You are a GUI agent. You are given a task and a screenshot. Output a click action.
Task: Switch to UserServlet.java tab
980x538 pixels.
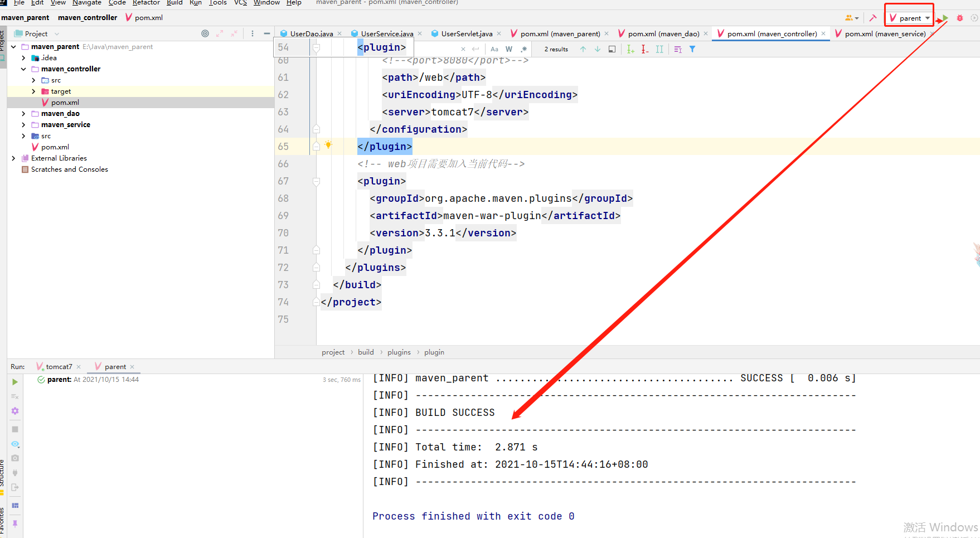click(467, 33)
